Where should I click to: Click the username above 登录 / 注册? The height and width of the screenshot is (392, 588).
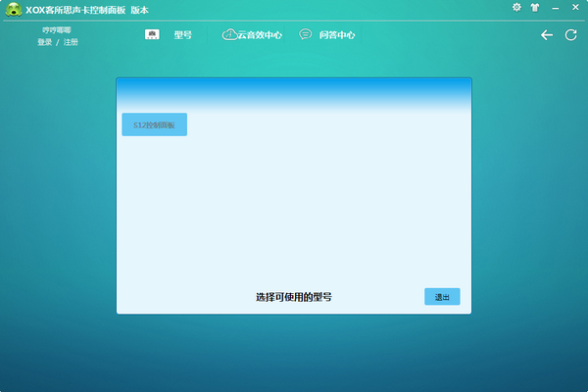pos(57,30)
